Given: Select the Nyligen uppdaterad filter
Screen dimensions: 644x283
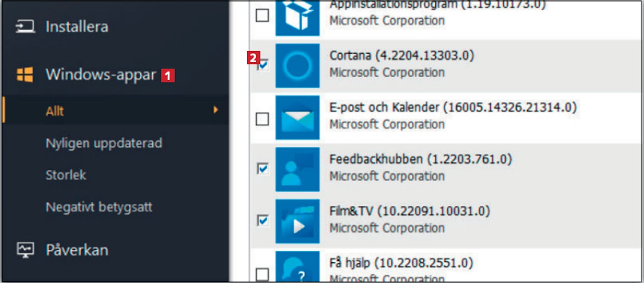Looking at the screenshot, I should pyautogui.click(x=104, y=143).
